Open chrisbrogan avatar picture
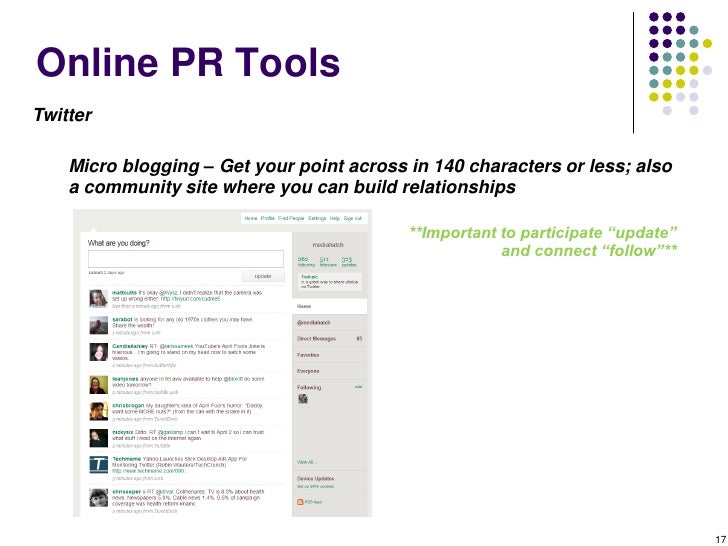Viewport: 728px width, 546px height. (x=98, y=411)
